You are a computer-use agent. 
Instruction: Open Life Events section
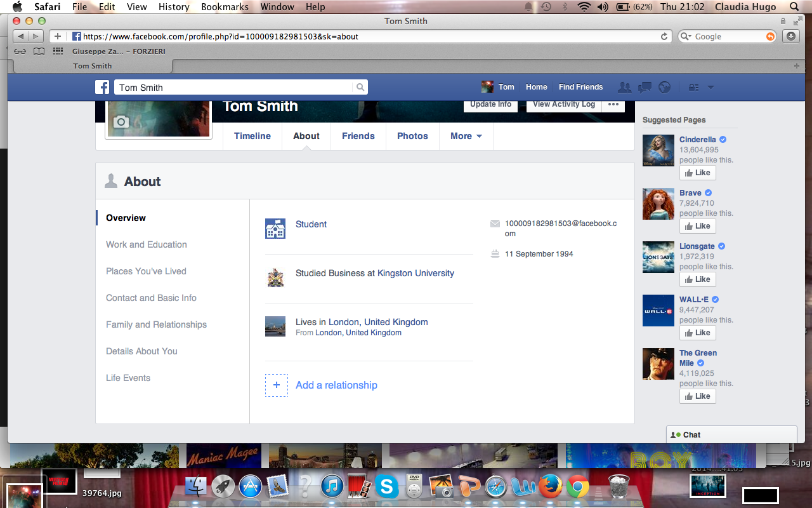128,378
